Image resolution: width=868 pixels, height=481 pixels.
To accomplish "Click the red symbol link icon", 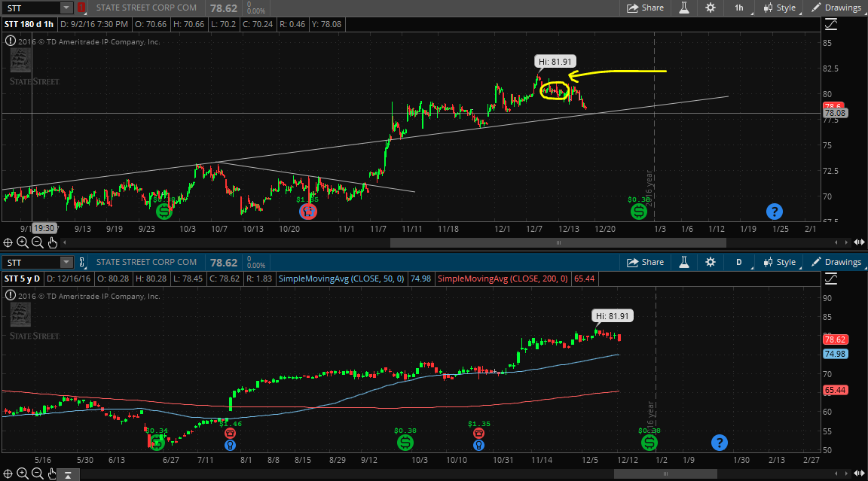I will (81, 8).
